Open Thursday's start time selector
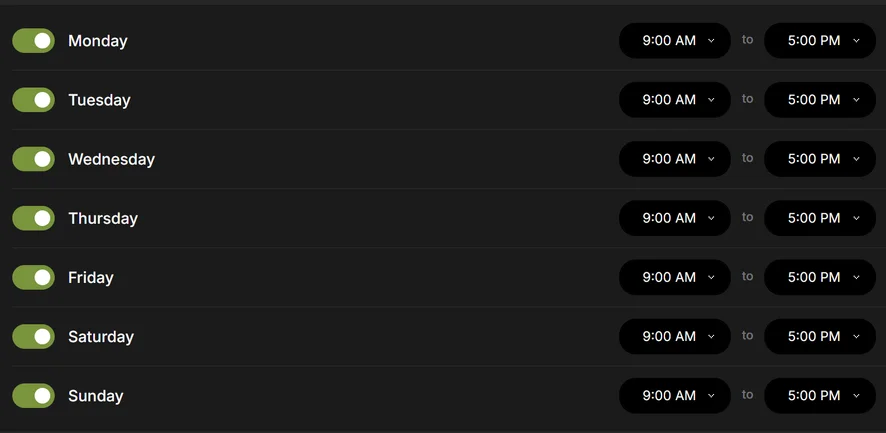Screen dimensions: 886x433 [x=675, y=218]
